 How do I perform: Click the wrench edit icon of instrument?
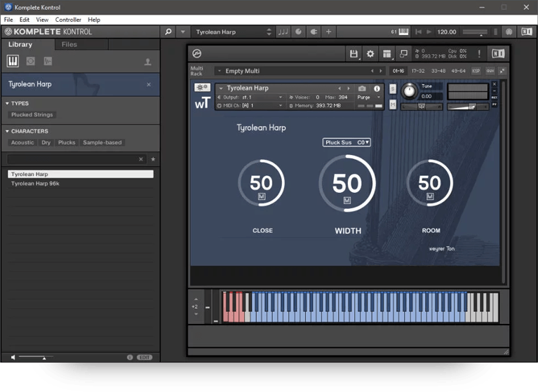(202, 87)
